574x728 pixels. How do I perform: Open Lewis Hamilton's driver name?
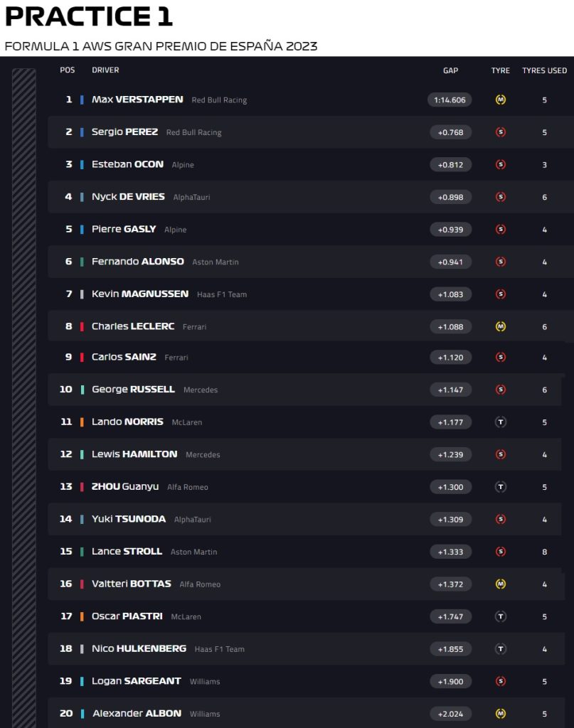point(134,454)
